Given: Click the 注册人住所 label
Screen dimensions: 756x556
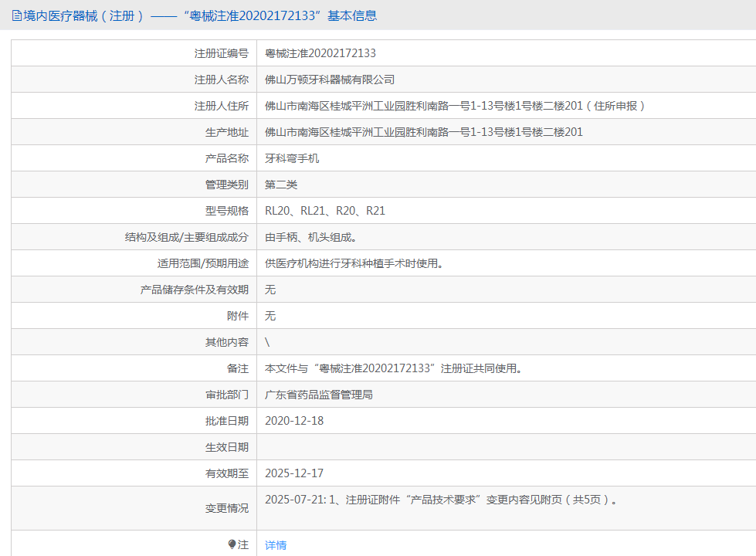Looking at the screenshot, I should pos(222,106).
